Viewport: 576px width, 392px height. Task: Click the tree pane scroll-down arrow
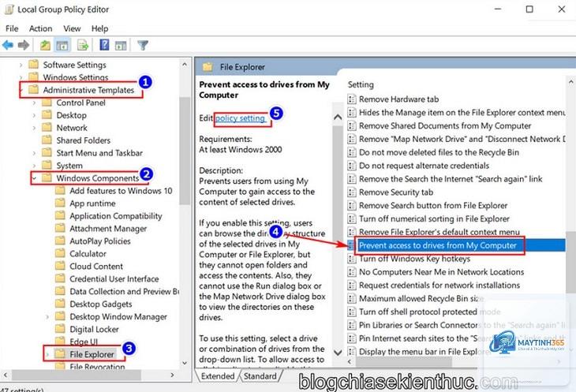point(185,363)
